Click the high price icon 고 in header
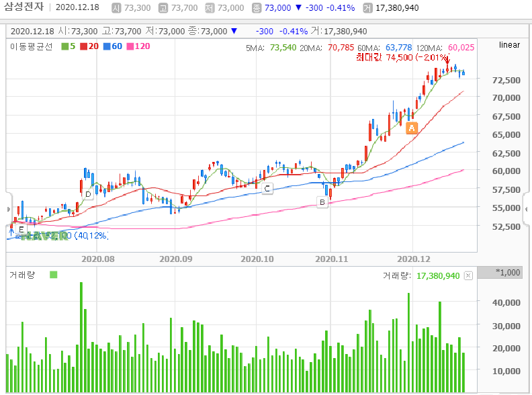Viewport: 532px width, 395px height. (x=163, y=8)
